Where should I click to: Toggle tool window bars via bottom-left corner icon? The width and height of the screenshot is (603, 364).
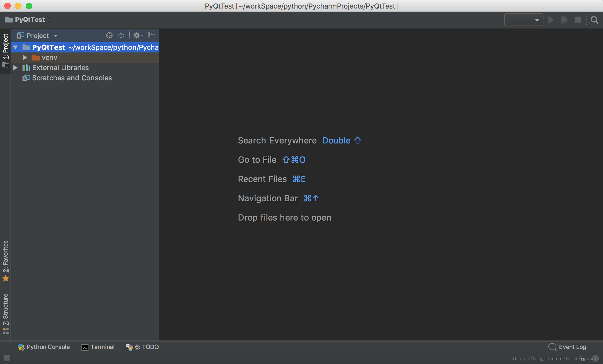(6, 358)
